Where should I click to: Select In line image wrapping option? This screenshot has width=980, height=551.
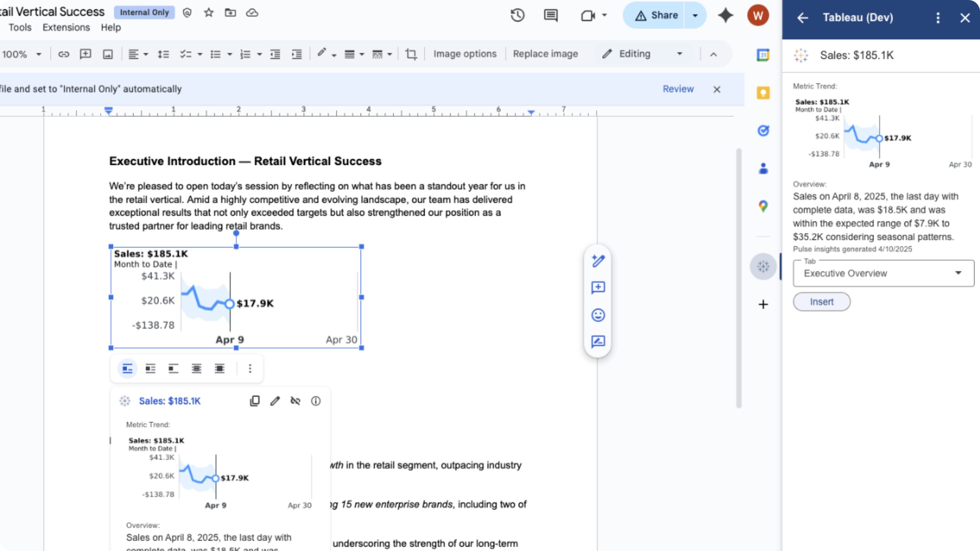tap(127, 368)
